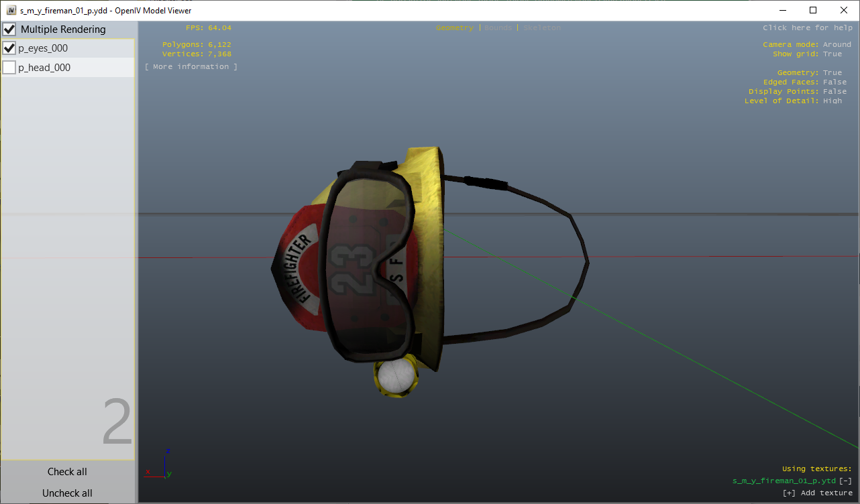The image size is (860, 504).
Task: Click the [+] Add texture button
Action: click(x=817, y=493)
